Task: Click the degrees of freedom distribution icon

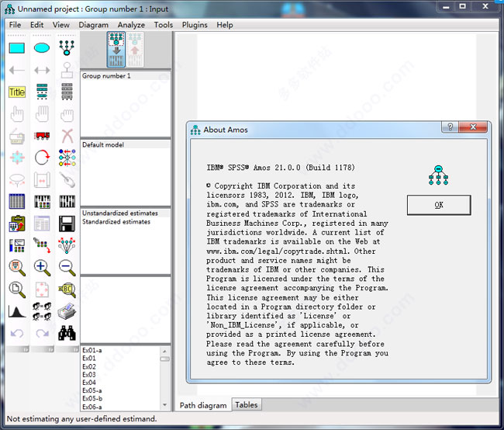Action: pyautogui.click(x=17, y=311)
